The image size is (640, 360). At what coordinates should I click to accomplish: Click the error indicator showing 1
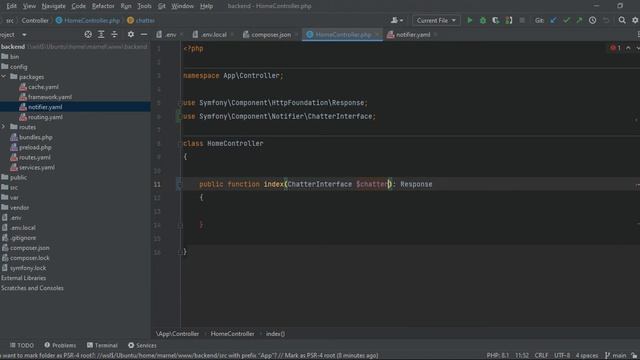point(616,48)
